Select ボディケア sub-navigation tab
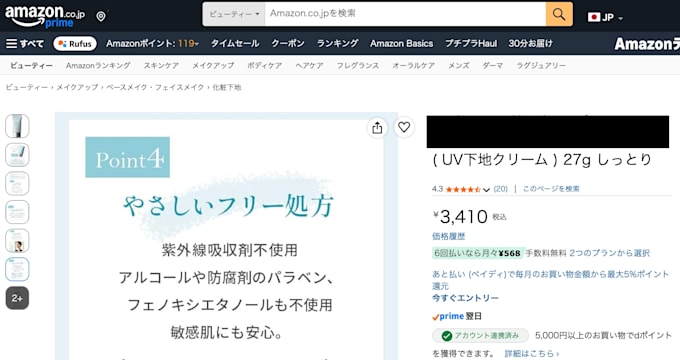 click(x=265, y=65)
